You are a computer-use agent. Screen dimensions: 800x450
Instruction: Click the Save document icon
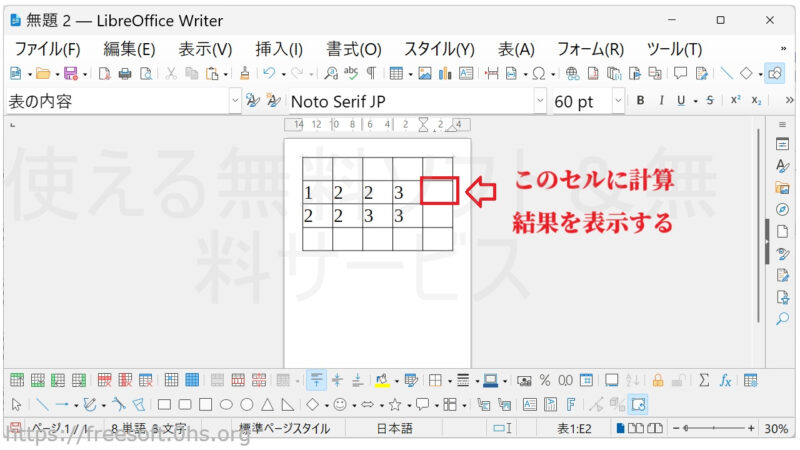pos(70,73)
